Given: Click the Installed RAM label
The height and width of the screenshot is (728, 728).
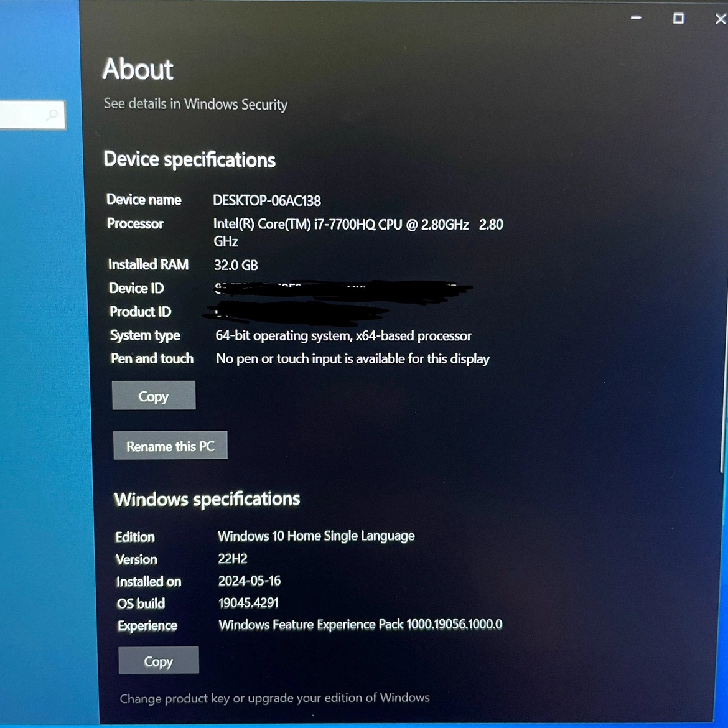Looking at the screenshot, I should tap(148, 264).
